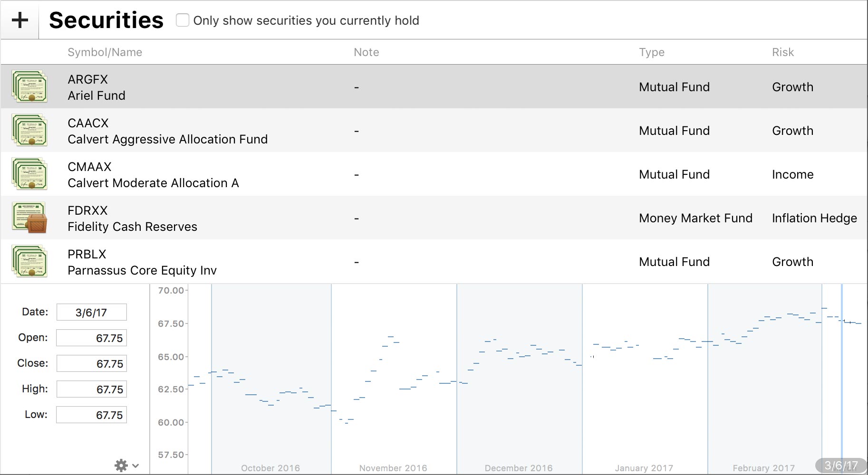The height and width of the screenshot is (475, 868).
Task: Sort the list by Symbol/Name column
Action: [105, 52]
